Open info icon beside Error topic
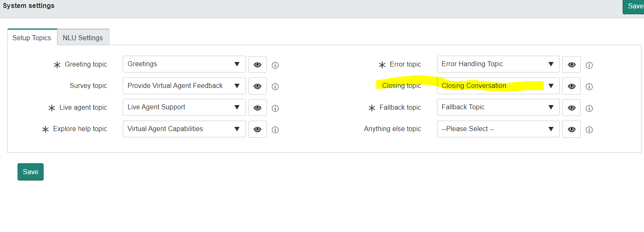 (x=589, y=65)
